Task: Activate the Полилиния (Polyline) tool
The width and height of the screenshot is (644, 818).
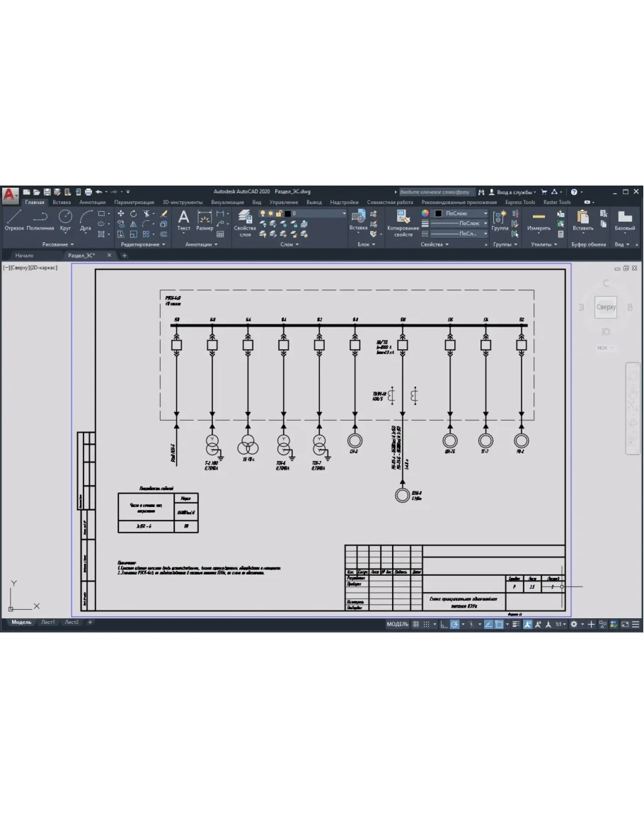Action: (40, 220)
